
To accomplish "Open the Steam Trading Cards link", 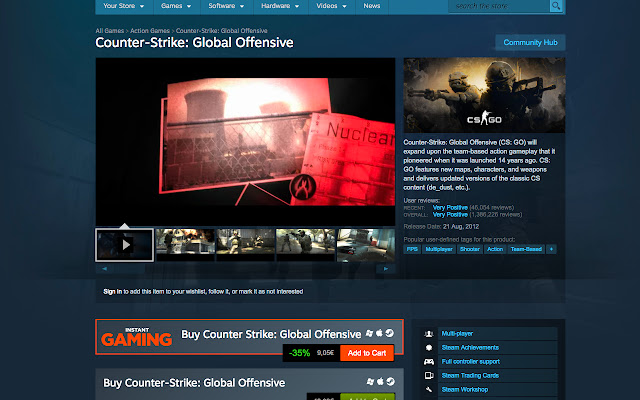I will click(470, 376).
